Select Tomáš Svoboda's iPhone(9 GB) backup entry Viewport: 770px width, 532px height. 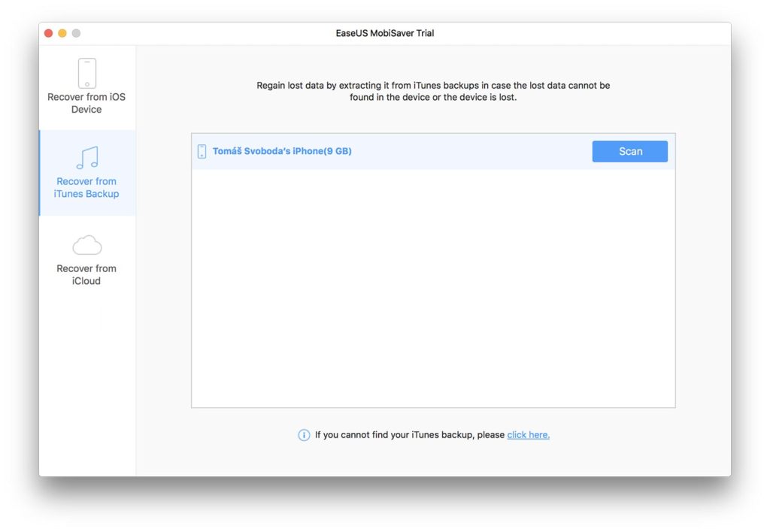(432, 151)
